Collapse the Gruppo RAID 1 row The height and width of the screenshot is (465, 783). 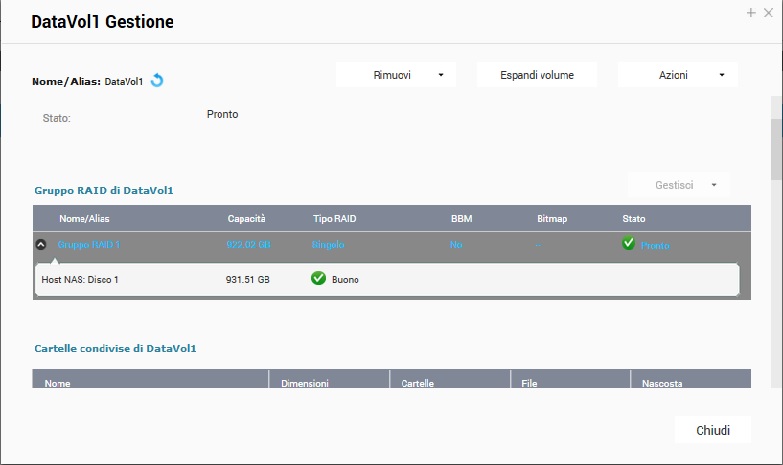41,244
